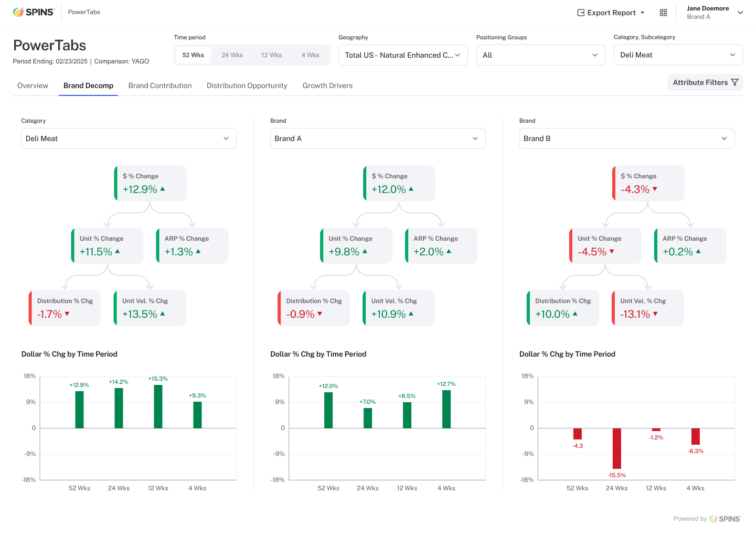Viewport: 756px width, 537px height.
Task: Click the Unit % Change +11.5% card
Action: pos(107,245)
